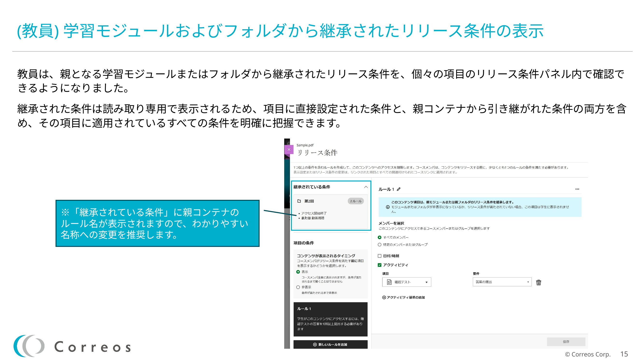Viewport: 644px width, 362px height.
Task: Close the リリース条件 panel with the X
Action: (289, 149)
